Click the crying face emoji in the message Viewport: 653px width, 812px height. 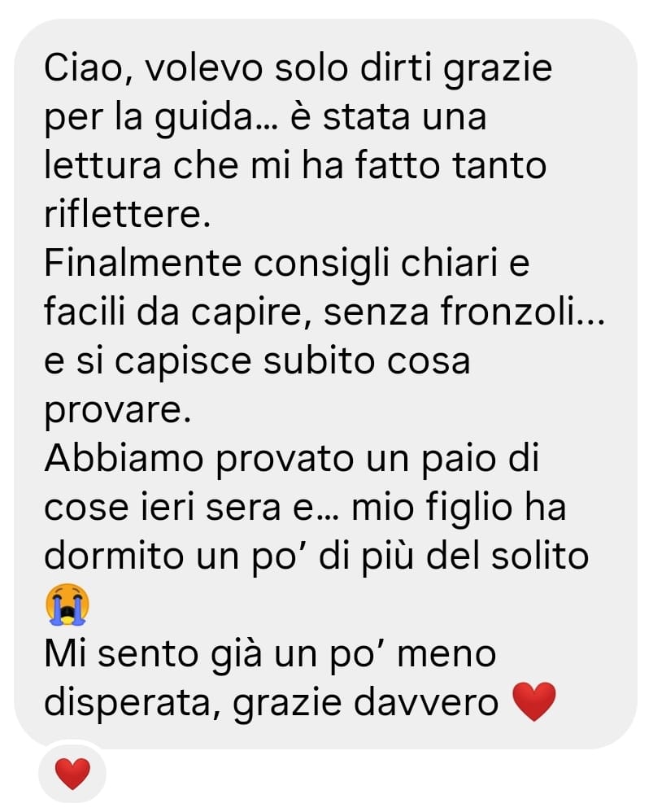pos(67,604)
